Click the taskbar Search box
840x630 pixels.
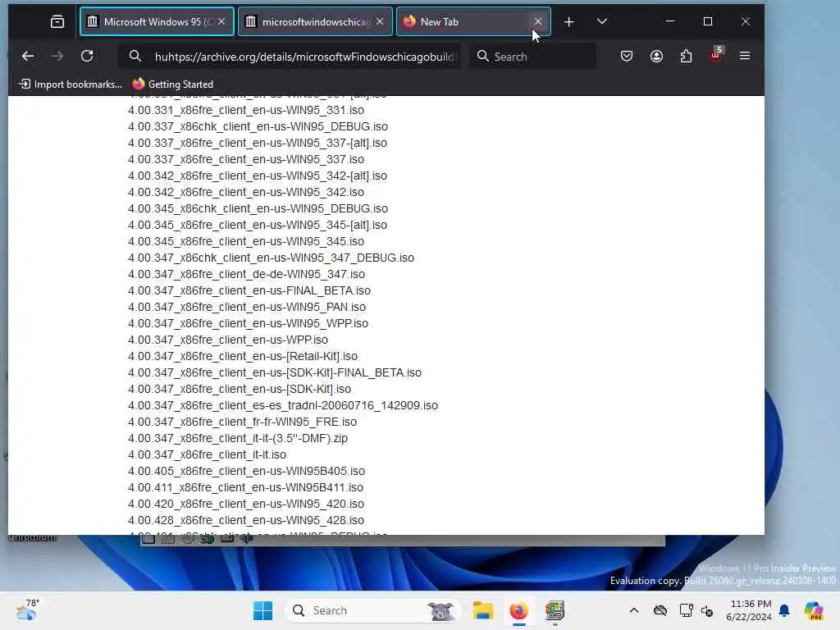[x=373, y=610]
